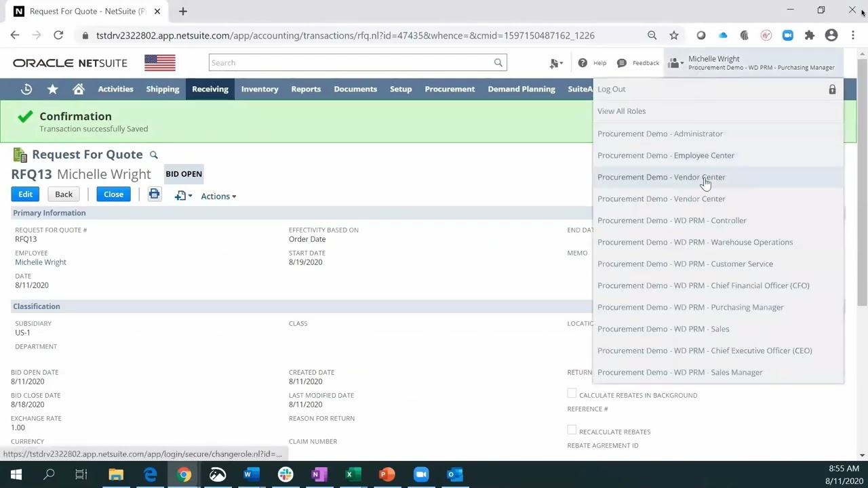Open File Explorer from the taskbar
868x488 pixels.
(116, 474)
